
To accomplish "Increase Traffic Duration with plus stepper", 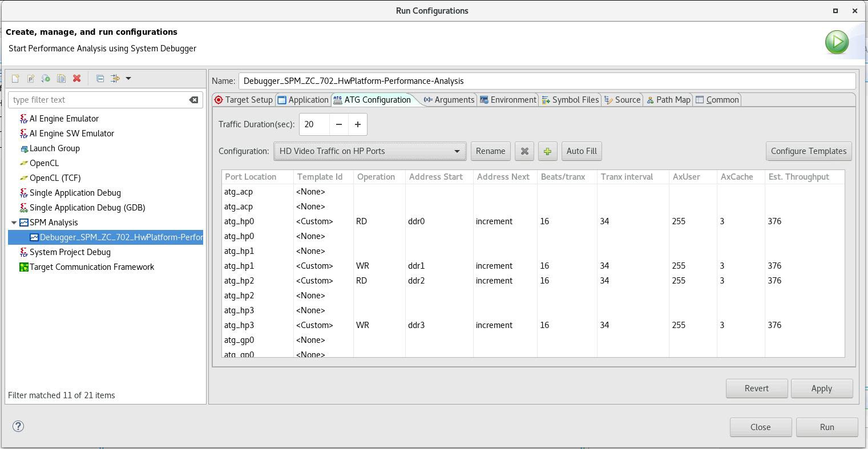I will tap(358, 124).
